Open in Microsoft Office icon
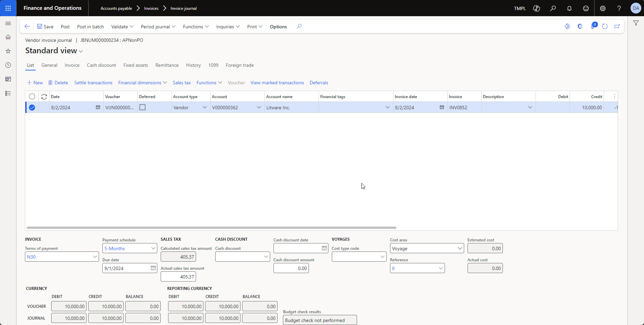644x325 pixels. [x=580, y=26]
